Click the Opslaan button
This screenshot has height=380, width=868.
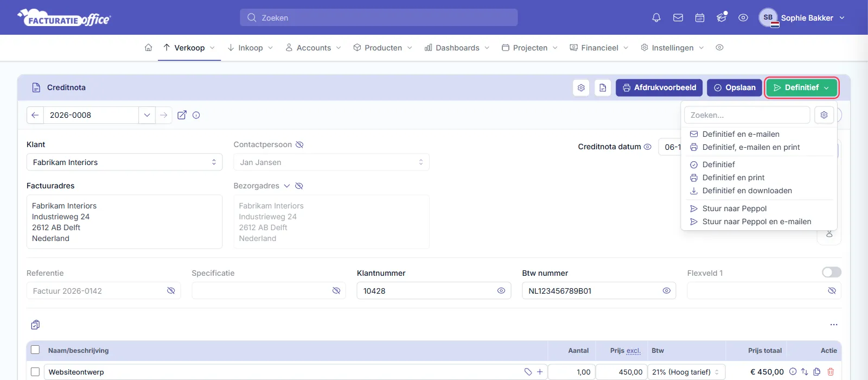pyautogui.click(x=735, y=87)
